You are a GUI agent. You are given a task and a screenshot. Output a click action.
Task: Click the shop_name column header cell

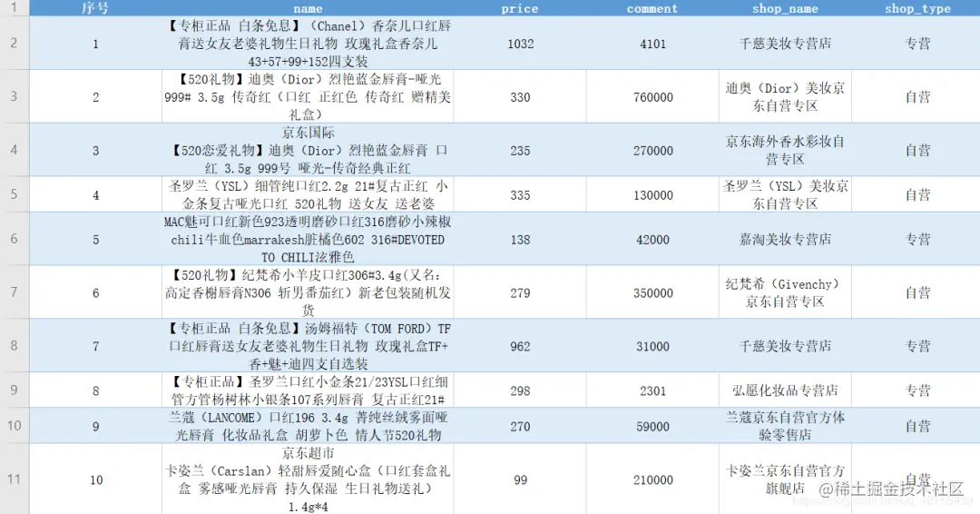click(785, 8)
